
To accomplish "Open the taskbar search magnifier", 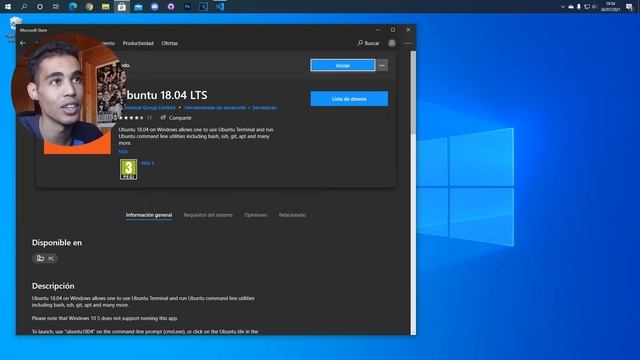I will click(24, 7).
